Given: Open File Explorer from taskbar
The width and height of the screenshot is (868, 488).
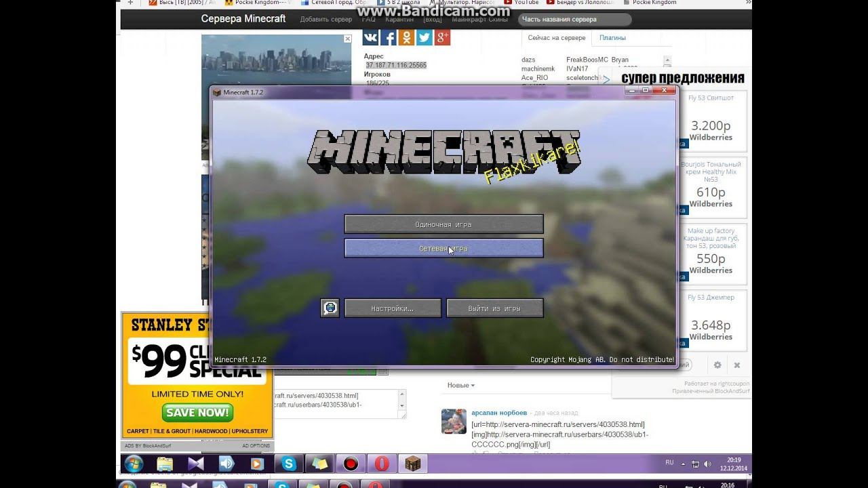Looking at the screenshot, I should tap(164, 464).
